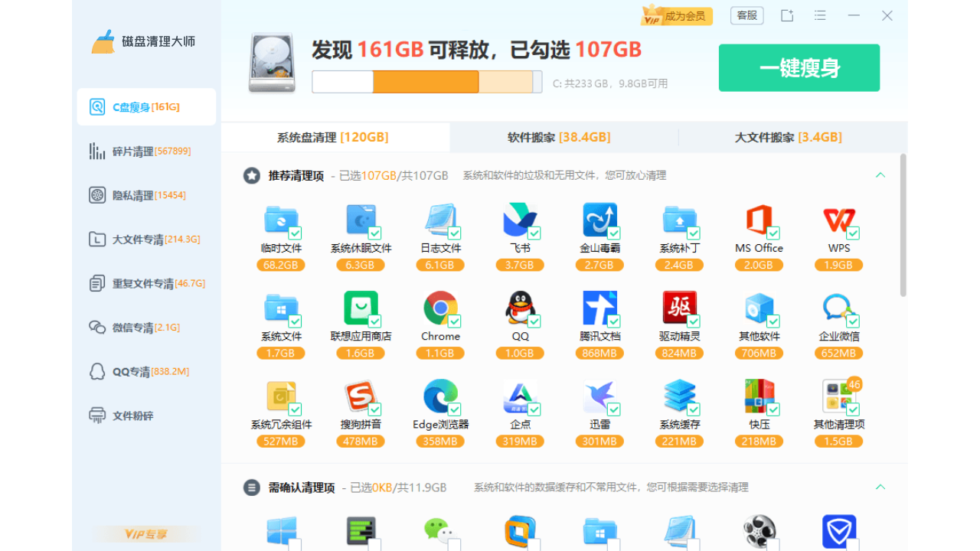Toggle the 系统缓存 checkbox
The image size is (980, 551).
693,409
